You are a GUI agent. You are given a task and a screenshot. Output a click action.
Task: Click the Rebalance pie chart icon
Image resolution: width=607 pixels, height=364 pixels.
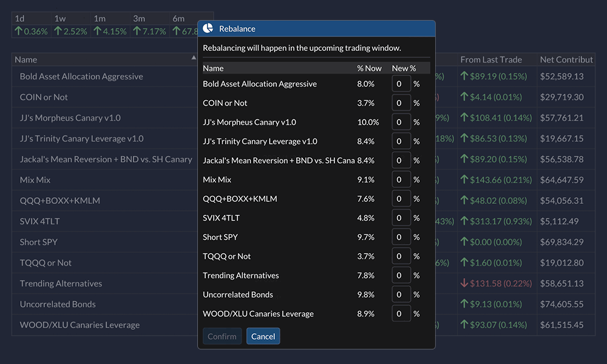click(208, 29)
